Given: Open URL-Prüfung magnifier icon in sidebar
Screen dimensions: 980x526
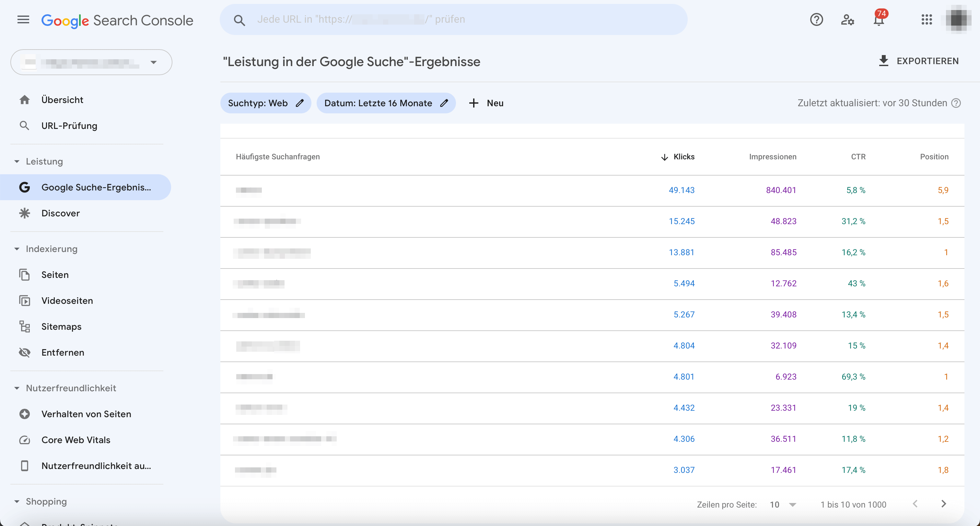Looking at the screenshot, I should (x=25, y=126).
